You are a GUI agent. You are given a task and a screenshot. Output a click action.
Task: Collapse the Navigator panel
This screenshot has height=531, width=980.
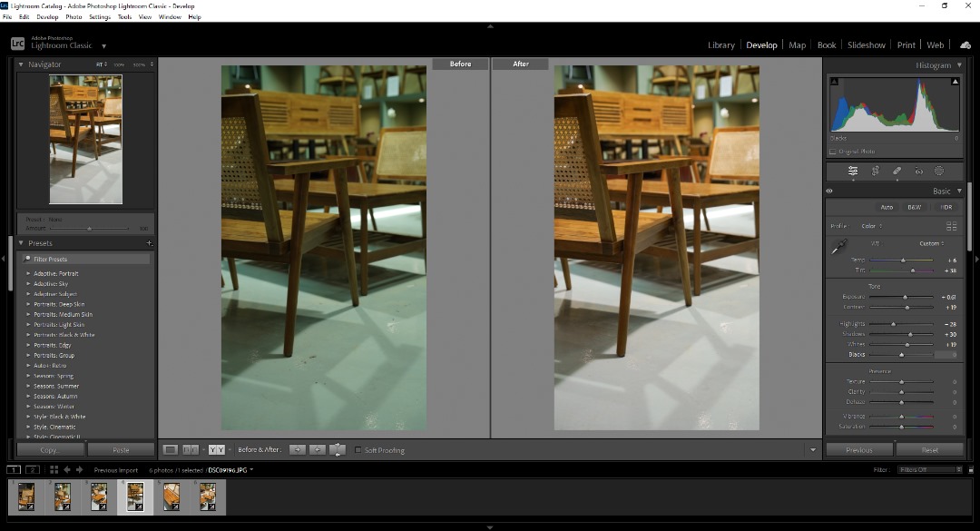[x=22, y=64]
